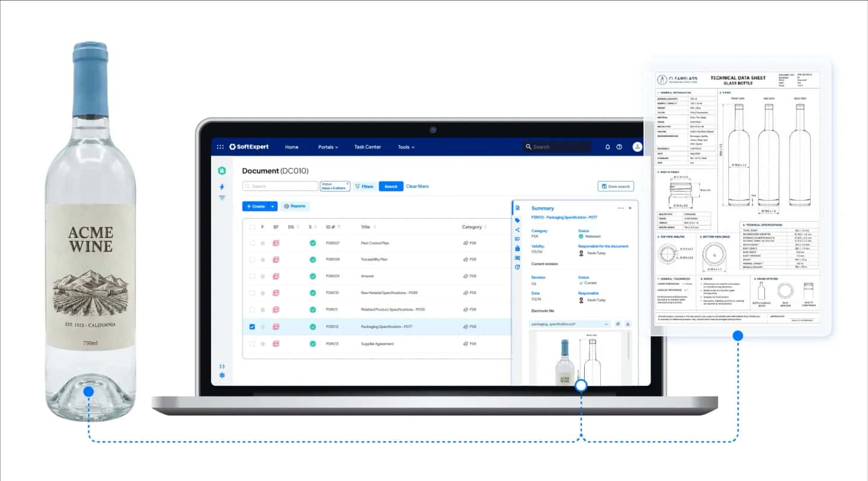
Task: Open the Status filter dropdown
Action: click(335, 186)
